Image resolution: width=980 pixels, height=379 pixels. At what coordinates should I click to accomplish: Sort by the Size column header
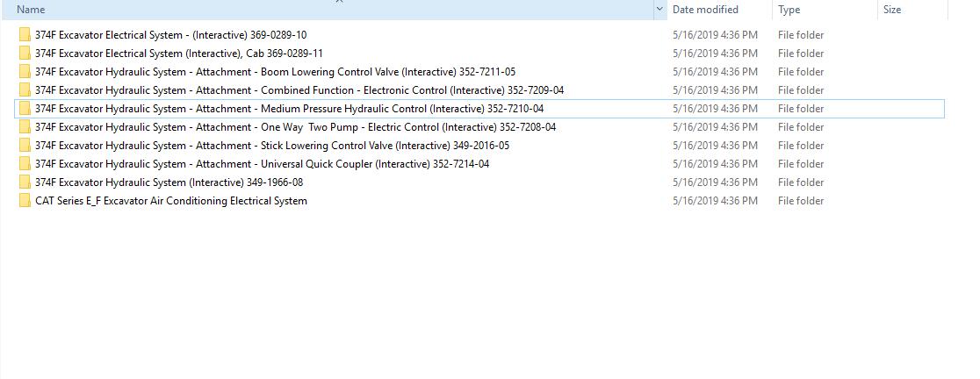pyautogui.click(x=912, y=10)
